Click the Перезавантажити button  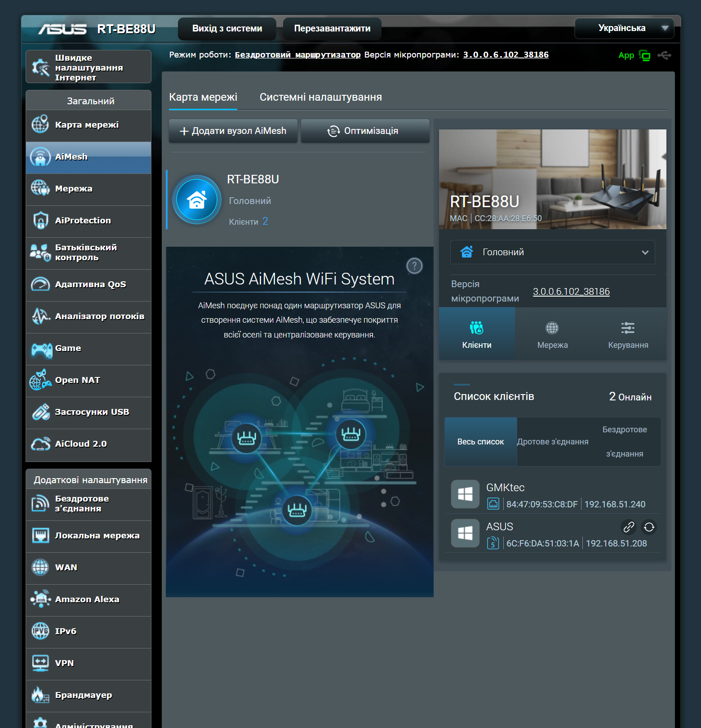(x=333, y=28)
